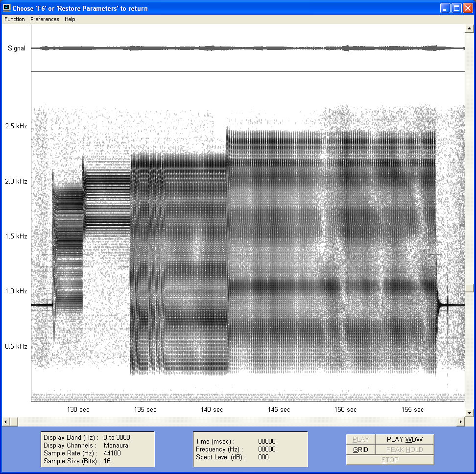The image size is (476, 474).
Task: Click the '155 sec' time axis label
Action: tap(412, 409)
